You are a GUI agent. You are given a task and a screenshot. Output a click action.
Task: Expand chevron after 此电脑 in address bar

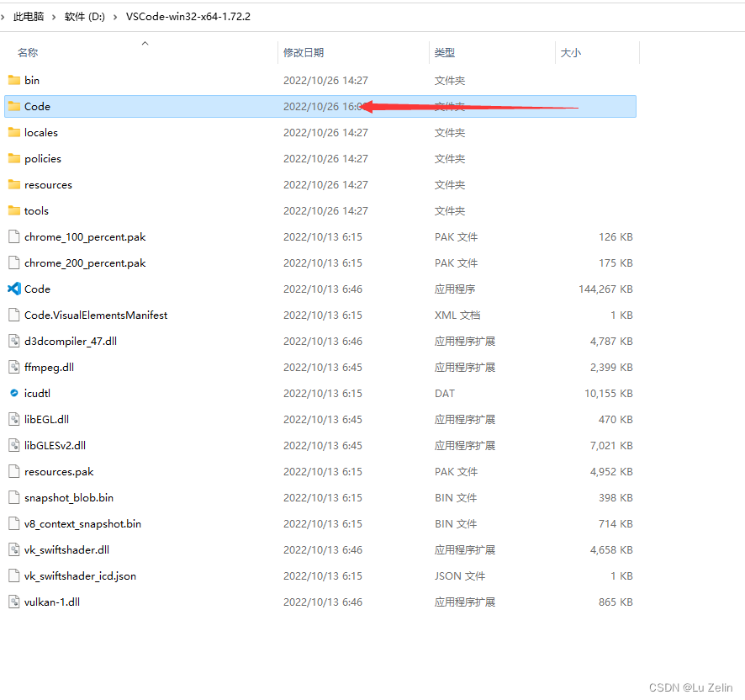click(54, 17)
